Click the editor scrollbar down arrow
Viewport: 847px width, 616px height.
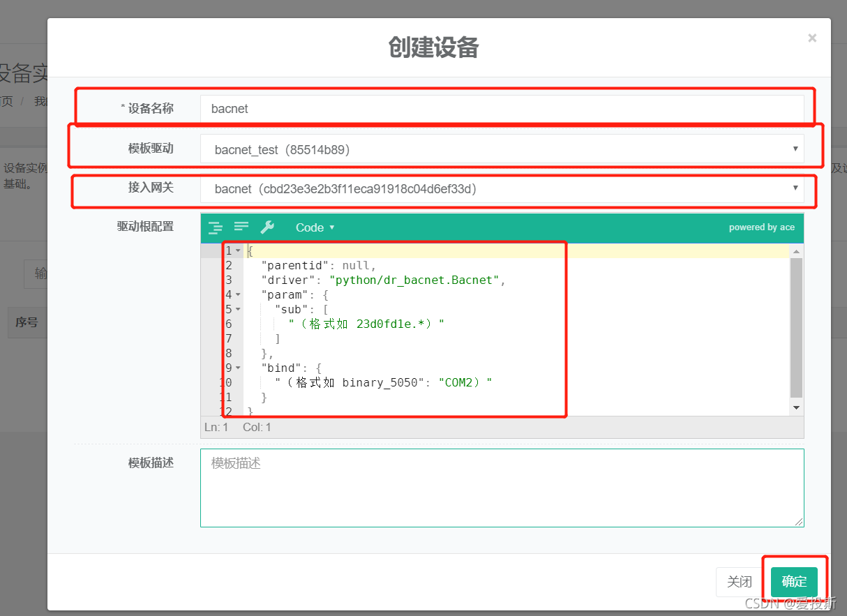coord(796,407)
